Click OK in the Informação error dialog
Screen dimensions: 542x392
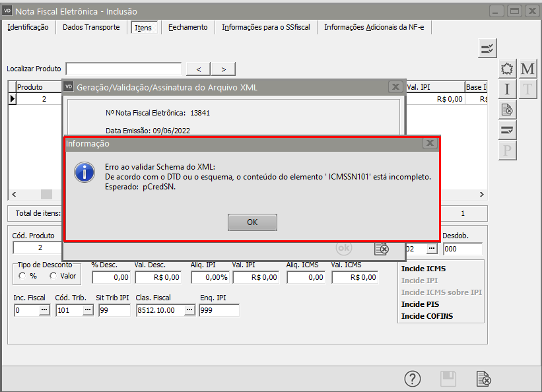click(x=252, y=222)
